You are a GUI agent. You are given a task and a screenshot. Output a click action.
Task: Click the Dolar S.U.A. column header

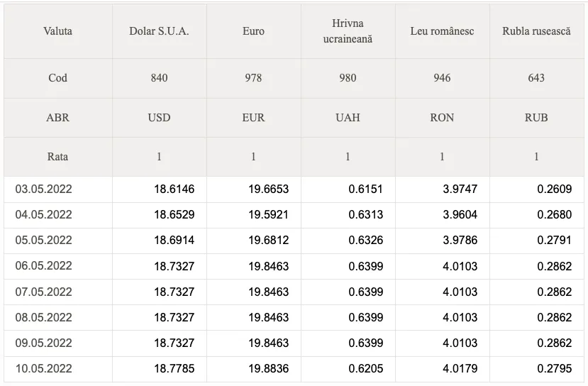(x=159, y=31)
